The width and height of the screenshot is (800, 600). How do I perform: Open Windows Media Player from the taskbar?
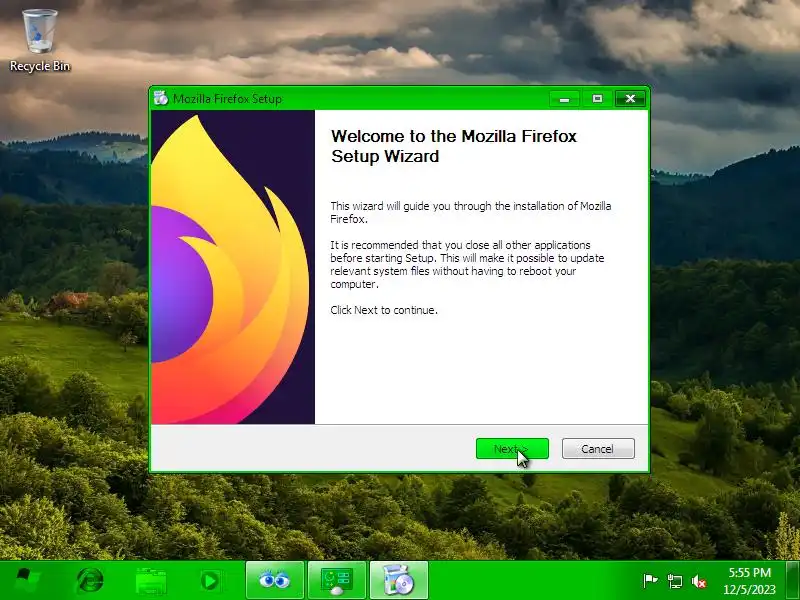[210, 581]
